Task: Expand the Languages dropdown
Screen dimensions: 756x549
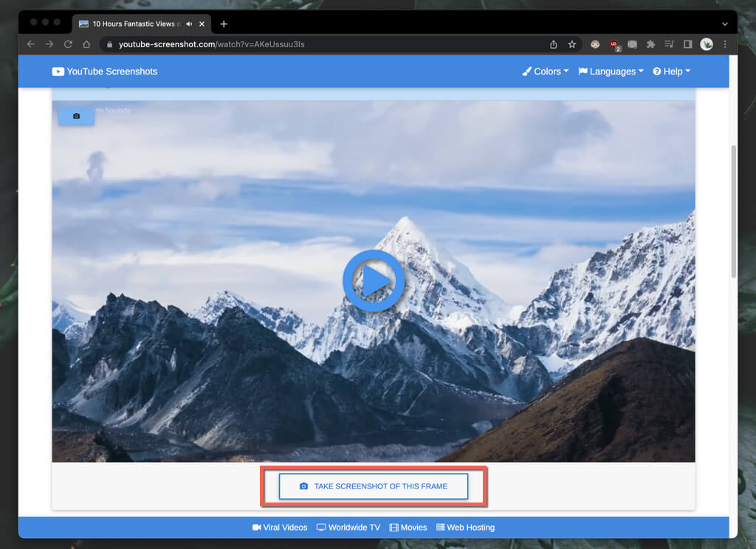Action: click(x=611, y=72)
